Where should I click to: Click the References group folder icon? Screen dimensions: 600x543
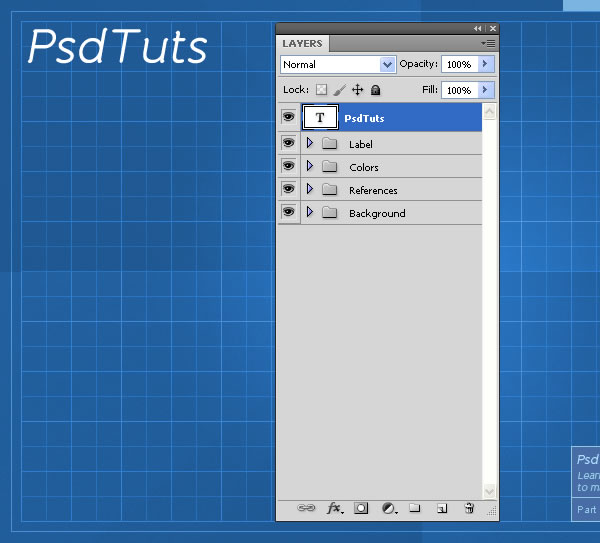pyautogui.click(x=329, y=189)
